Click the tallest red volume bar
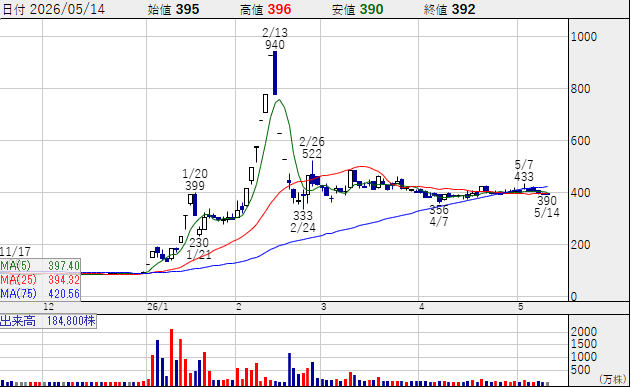This screenshot has width=631, height=387. coord(171,357)
